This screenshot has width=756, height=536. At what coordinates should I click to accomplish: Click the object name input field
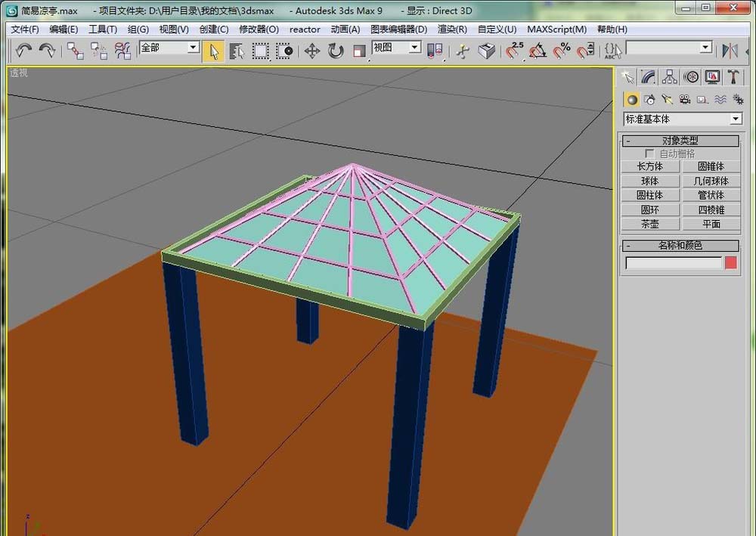pyautogui.click(x=674, y=262)
